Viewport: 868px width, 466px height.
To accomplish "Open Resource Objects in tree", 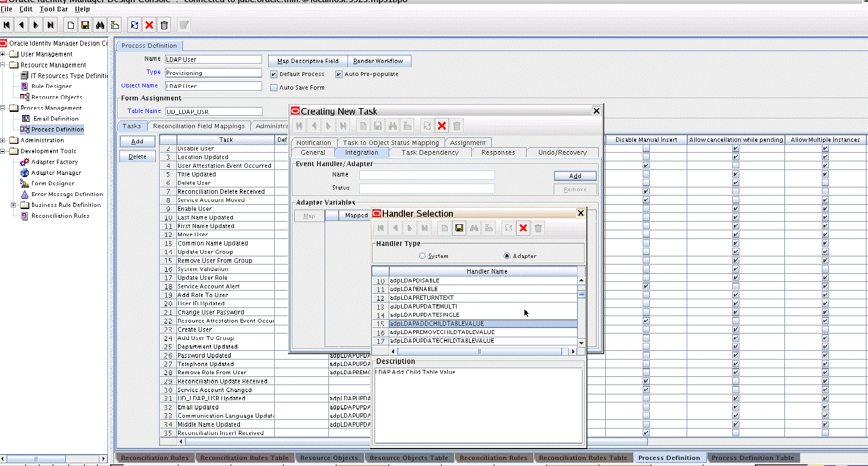I will pyautogui.click(x=56, y=97).
